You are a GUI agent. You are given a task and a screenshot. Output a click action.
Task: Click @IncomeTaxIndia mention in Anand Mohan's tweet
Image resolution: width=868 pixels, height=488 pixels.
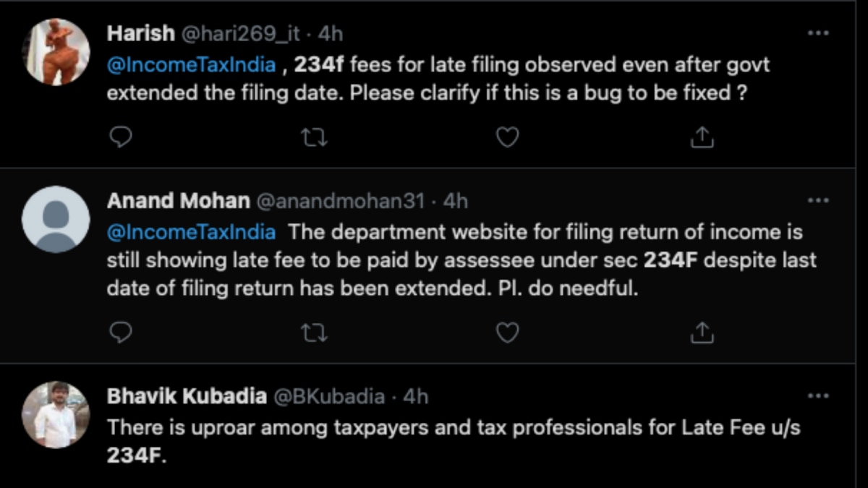click(x=191, y=232)
